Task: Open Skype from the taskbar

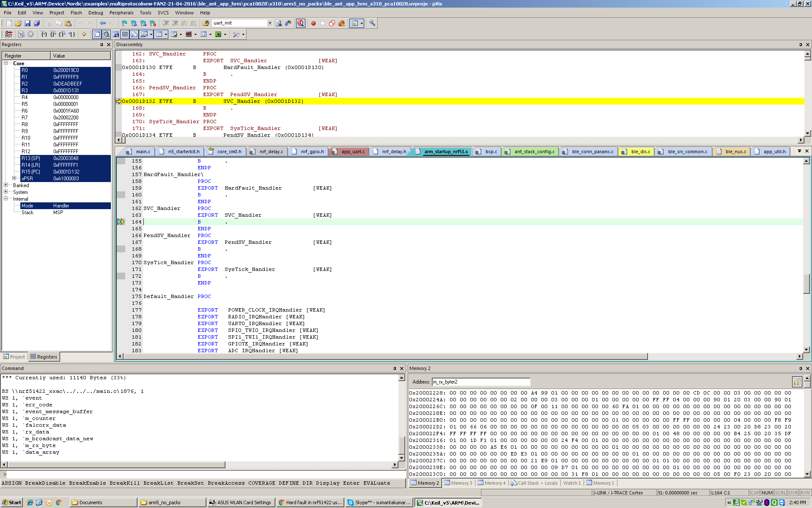Action: [x=379, y=502]
